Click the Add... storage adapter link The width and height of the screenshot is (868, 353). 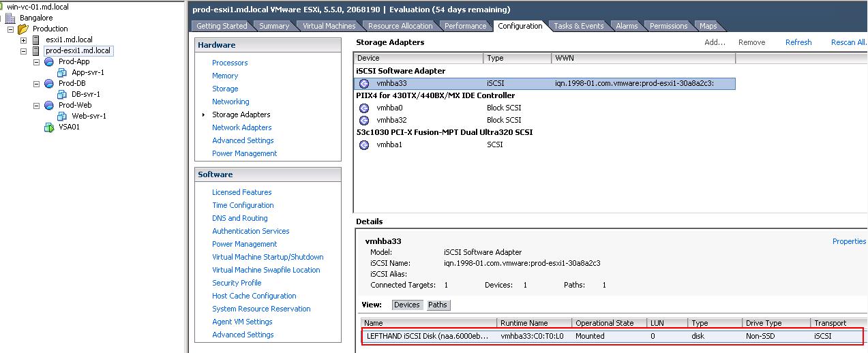[x=715, y=42]
